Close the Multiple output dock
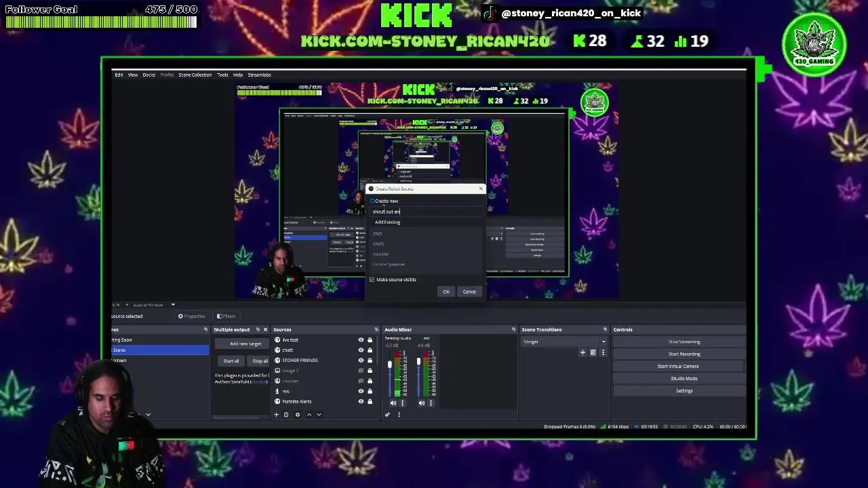868x488 pixels. click(265, 329)
